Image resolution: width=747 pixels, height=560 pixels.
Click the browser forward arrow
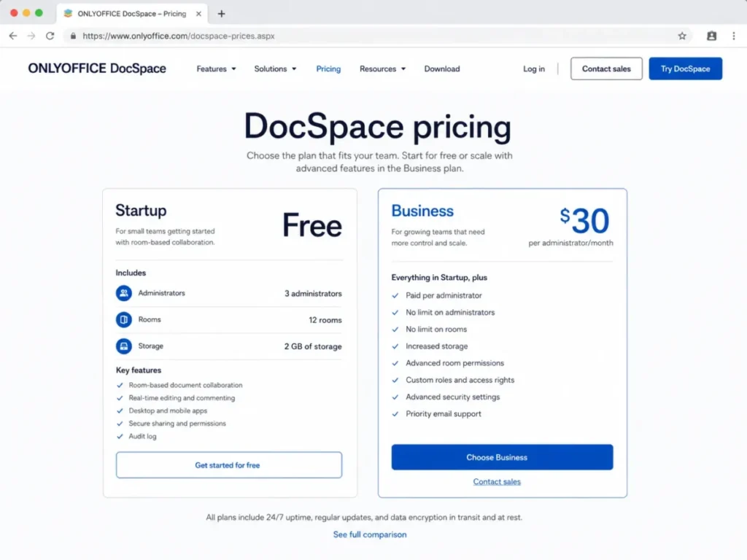click(x=31, y=36)
